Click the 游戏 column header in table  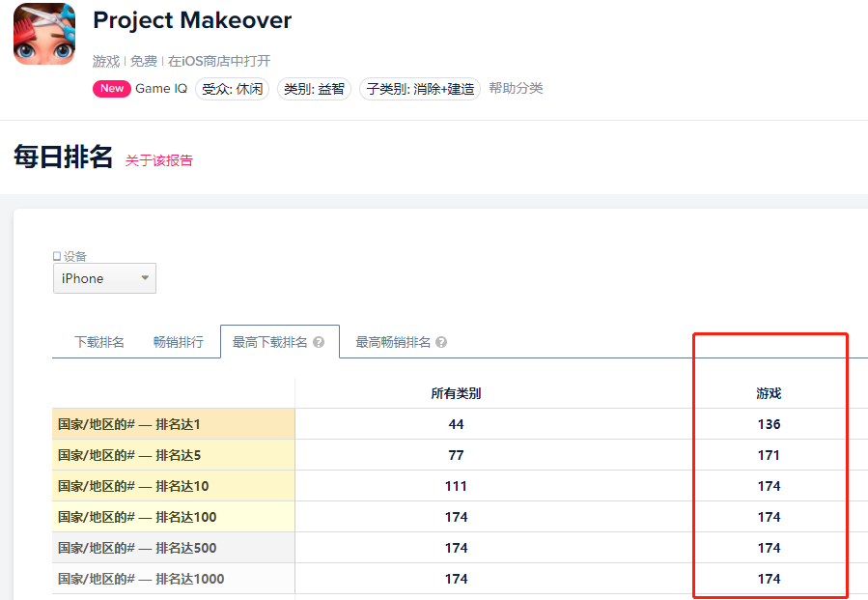click(x=769, y=393)
